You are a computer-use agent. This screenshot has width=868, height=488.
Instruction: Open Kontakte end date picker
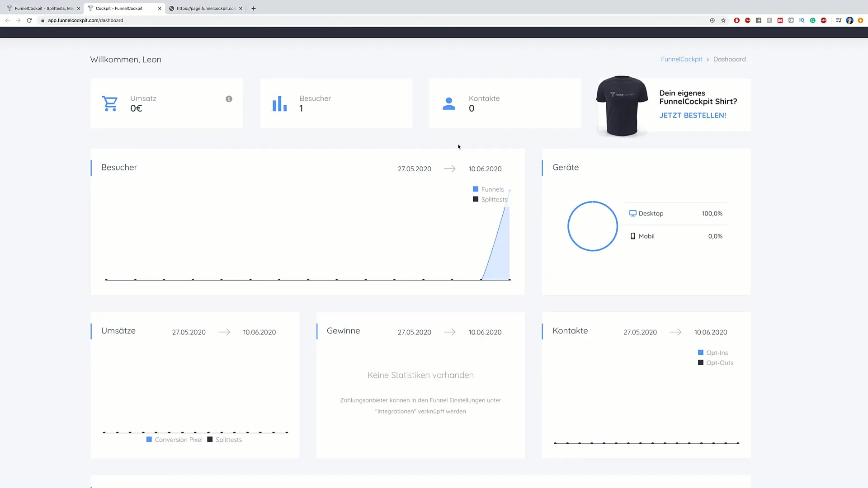coord(711,332)
